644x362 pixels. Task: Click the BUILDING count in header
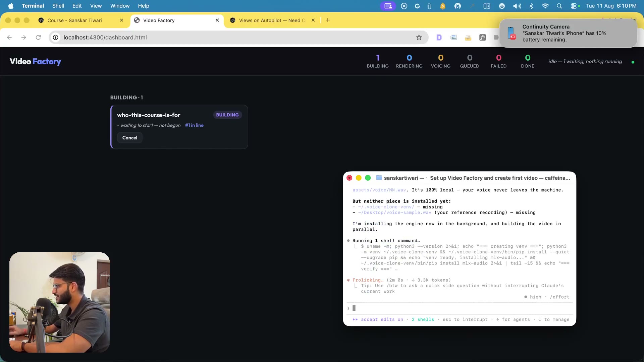click(378, 61)
